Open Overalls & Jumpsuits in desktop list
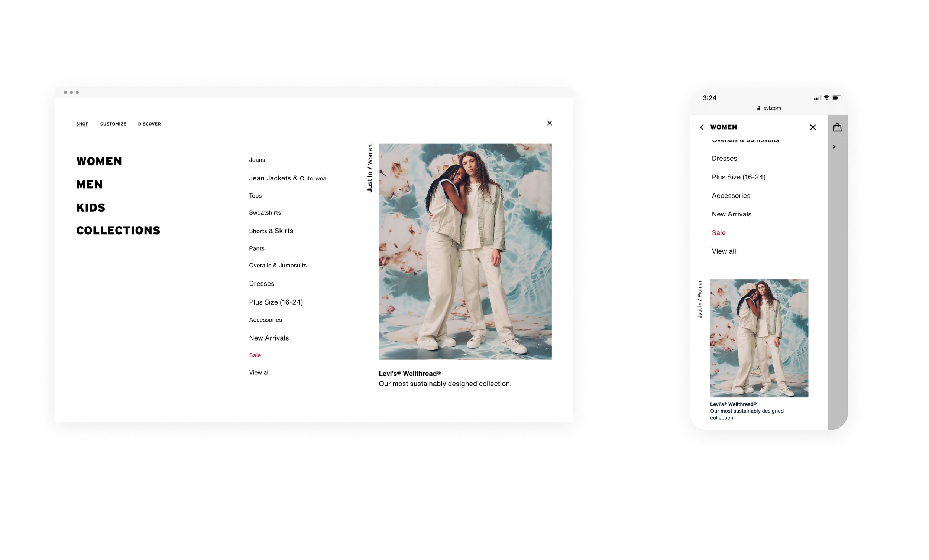Screen dimensions: 929x560 278,265
